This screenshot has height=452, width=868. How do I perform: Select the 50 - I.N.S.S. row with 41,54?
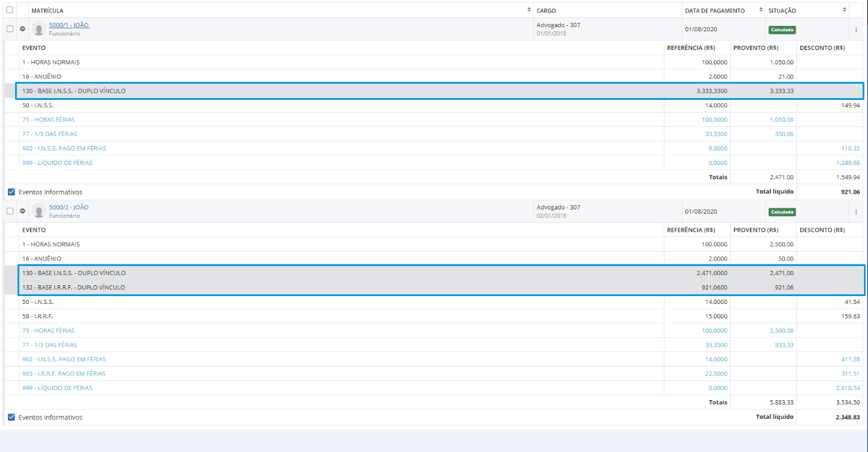(x=434, y=302)
